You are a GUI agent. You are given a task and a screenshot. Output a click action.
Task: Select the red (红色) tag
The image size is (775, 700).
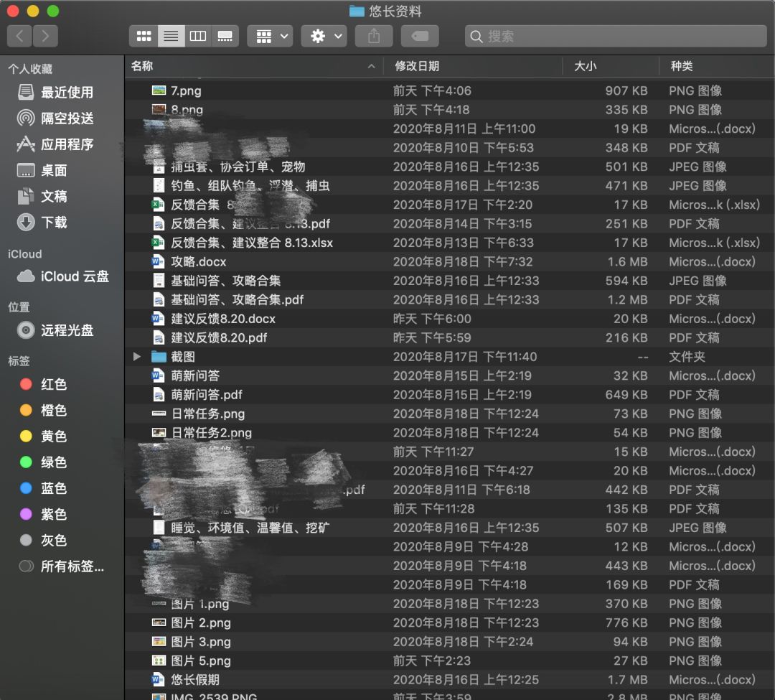tap(53, 384)
